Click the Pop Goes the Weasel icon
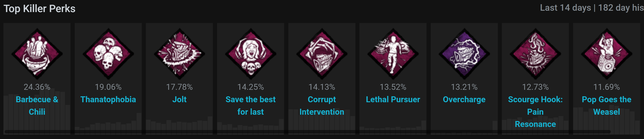 tap(607, 54)
